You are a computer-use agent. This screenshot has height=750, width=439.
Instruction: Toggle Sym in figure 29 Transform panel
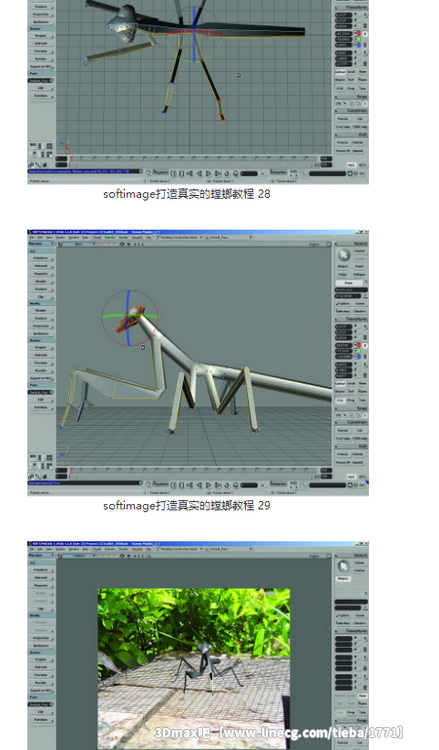pyautogui.click(x=363, y=400)
